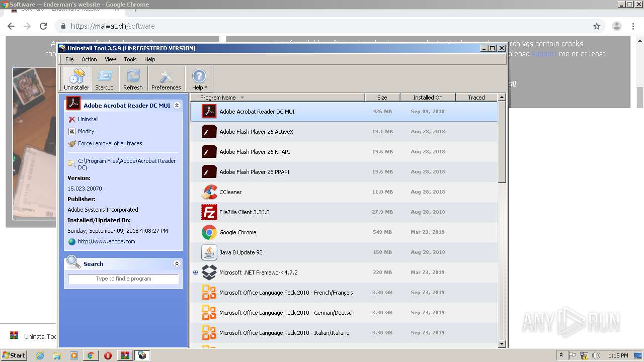Click Modify in the side panel
Viewport: 644px width, 362px height.
86,131
